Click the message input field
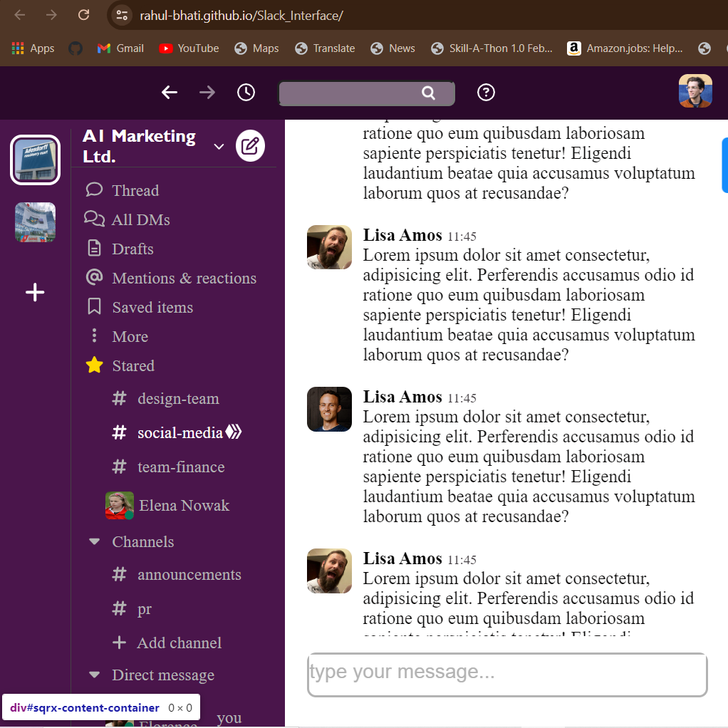This screenshot has width=728, height=728. point(506,674)
